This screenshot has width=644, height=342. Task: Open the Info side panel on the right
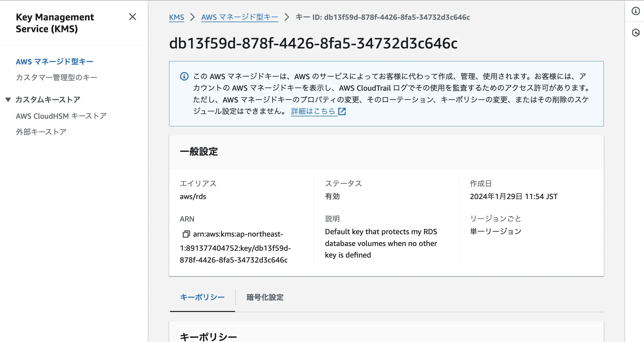[635, 11]
